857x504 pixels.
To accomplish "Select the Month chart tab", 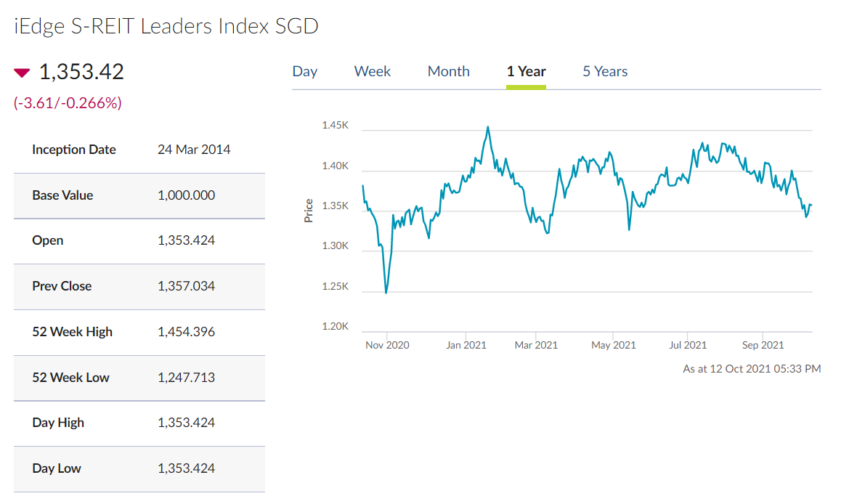I will click(x=449, y=72).
